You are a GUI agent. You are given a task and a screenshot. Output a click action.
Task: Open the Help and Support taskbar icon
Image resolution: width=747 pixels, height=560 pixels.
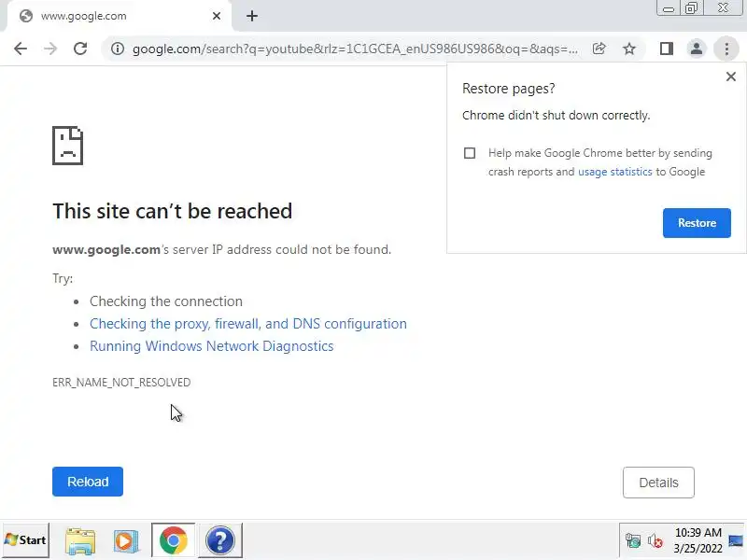[x=220, y=540]
